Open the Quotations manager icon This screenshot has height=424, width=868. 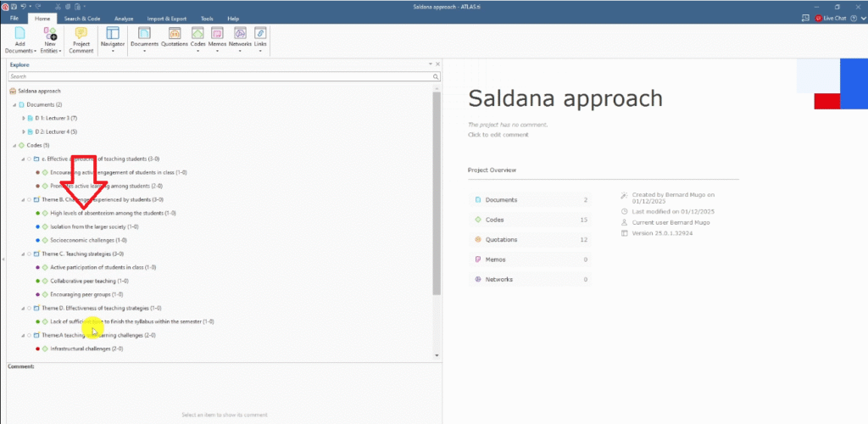coord(174,34)
